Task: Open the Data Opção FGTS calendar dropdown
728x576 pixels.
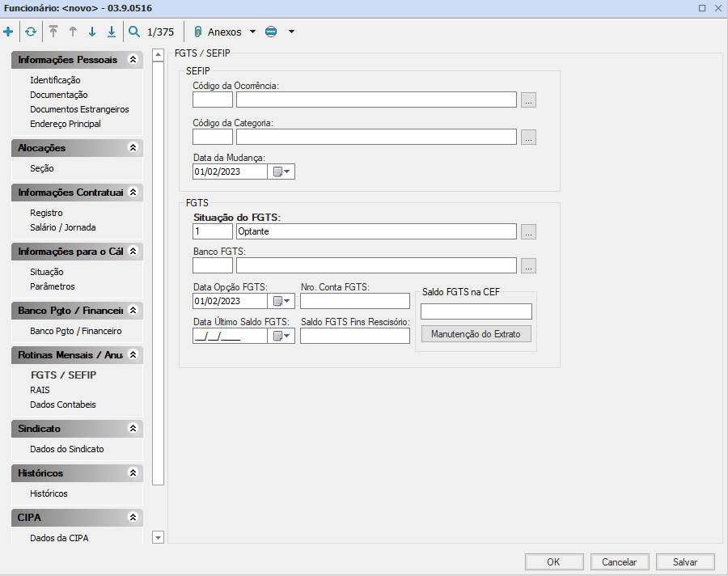Action: [x=281, y=301]
